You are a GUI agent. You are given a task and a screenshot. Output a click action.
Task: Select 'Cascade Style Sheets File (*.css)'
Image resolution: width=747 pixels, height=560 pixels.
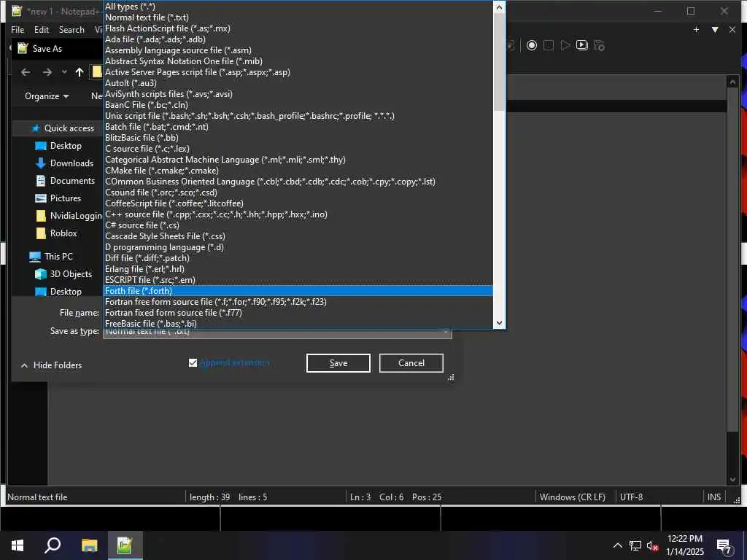pyautogui.click(x=298, y=236)
